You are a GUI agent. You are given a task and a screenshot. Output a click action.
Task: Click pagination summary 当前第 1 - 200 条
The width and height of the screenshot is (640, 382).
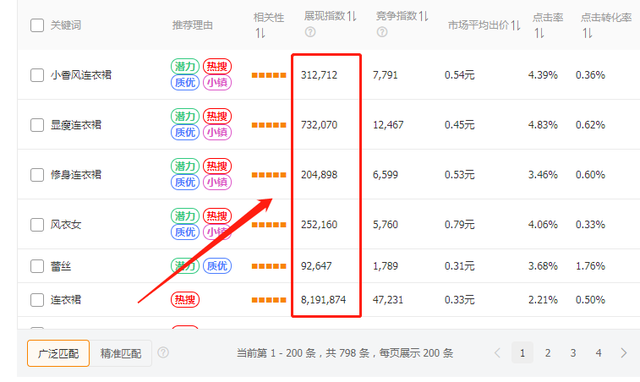tap(276, 353)
